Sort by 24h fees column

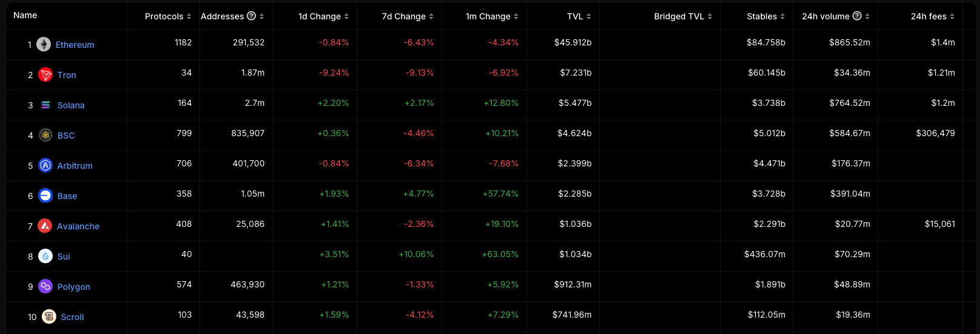[x=932, y=16]
